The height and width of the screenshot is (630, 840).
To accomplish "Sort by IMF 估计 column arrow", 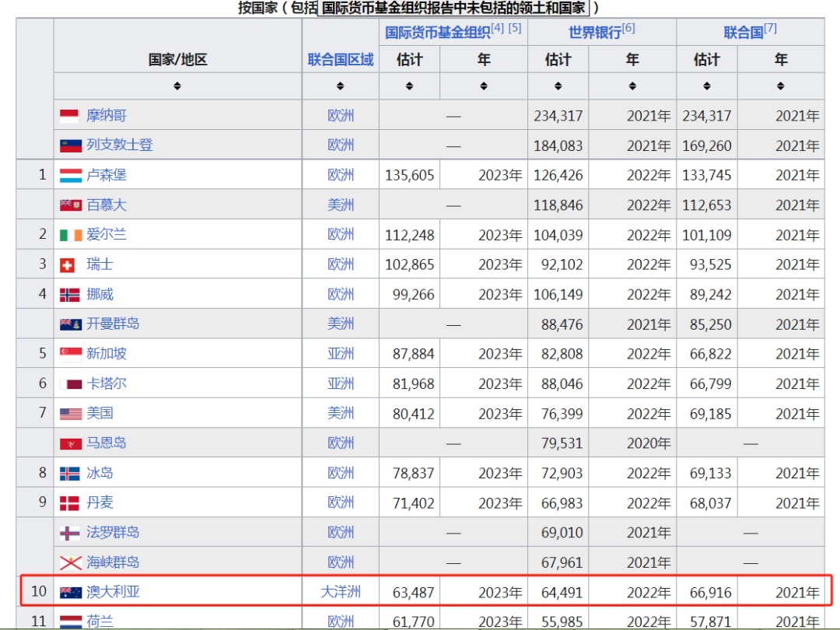I will pos(409,86).
